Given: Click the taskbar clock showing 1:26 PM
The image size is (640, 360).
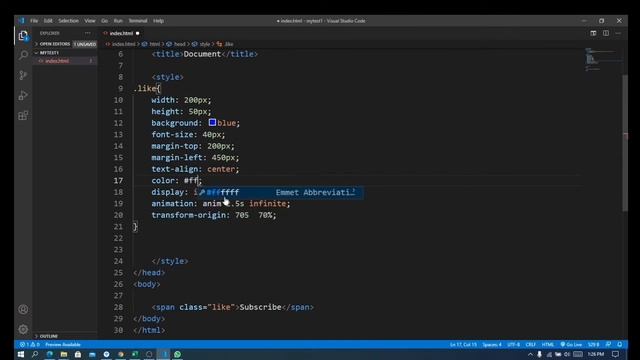Looking at the screenshot, I should coord(596,354).
